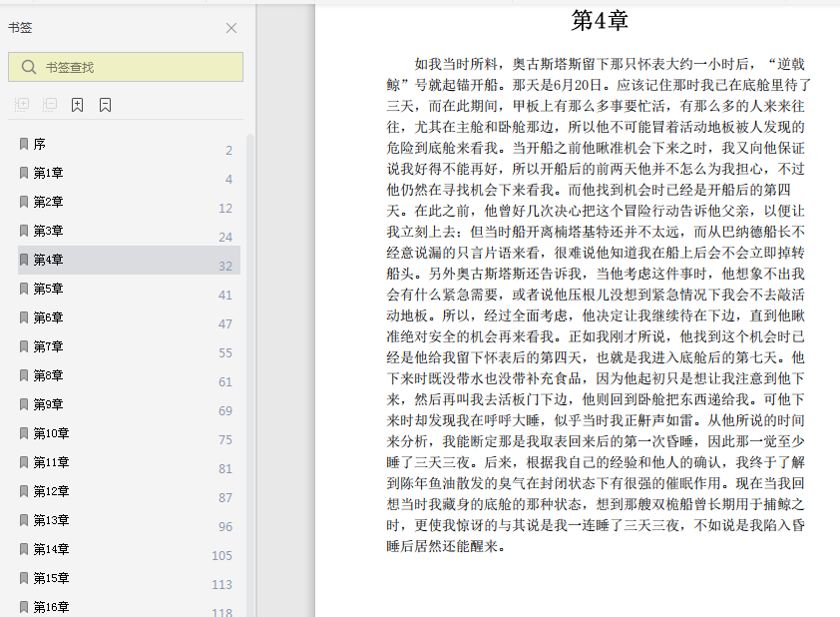
Task: Click the expand all bookmarks icon
Action: point(22,105)
